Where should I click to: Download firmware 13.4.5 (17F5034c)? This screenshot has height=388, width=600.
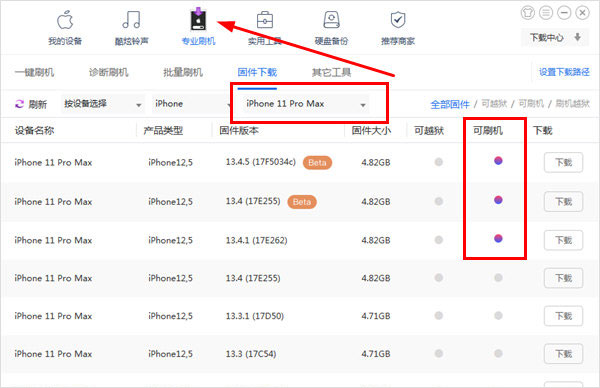[x=564, y=162]
